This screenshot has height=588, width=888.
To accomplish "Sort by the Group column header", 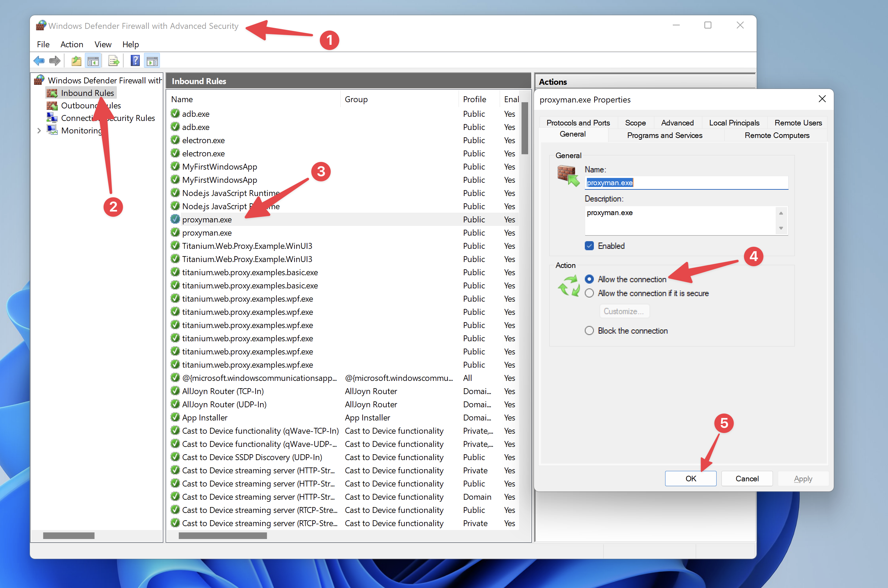I will click(399, 99).
